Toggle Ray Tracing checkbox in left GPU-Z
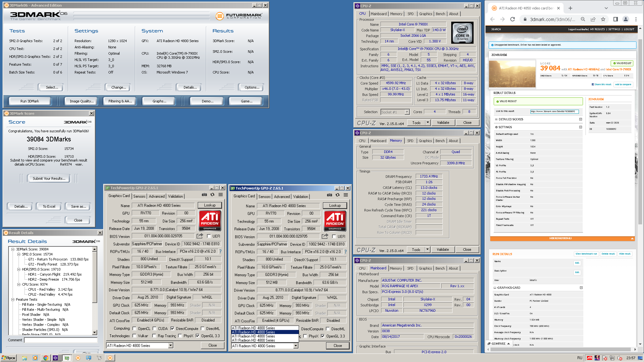The image size is (644, 362). pos(154,336)
